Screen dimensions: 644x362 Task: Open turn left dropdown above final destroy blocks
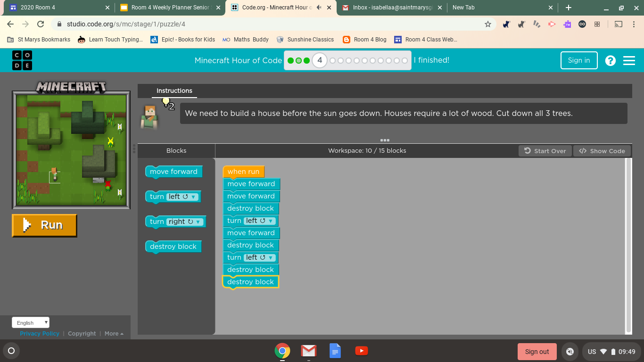click(260, 257)
